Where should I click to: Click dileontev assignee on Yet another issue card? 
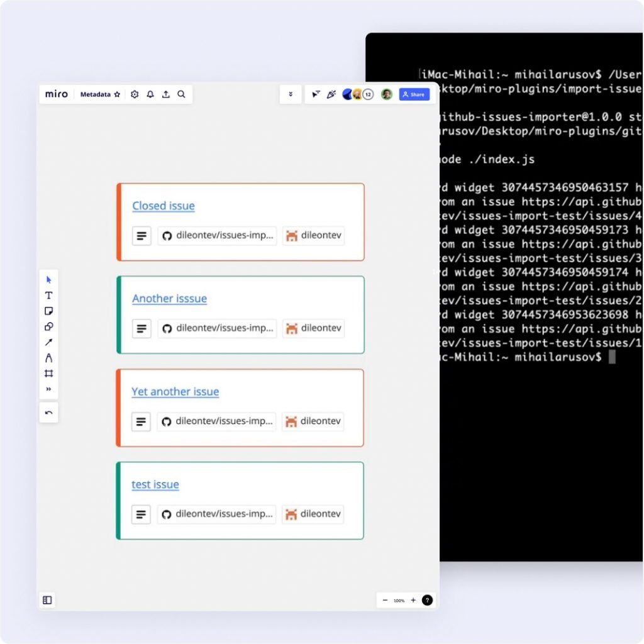[313, 421]
